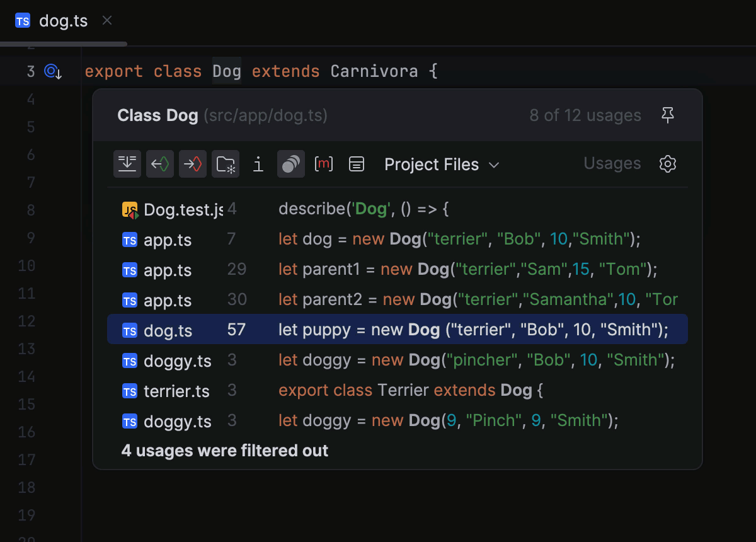Pin the Class Dog usages popup
This screenshot has height=542, width=756.
[x=668, y=115]
